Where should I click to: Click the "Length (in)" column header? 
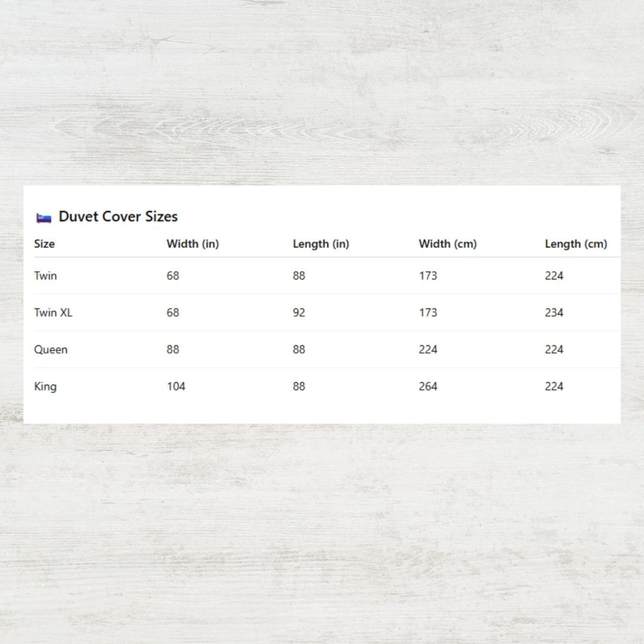tap(321, 244)
